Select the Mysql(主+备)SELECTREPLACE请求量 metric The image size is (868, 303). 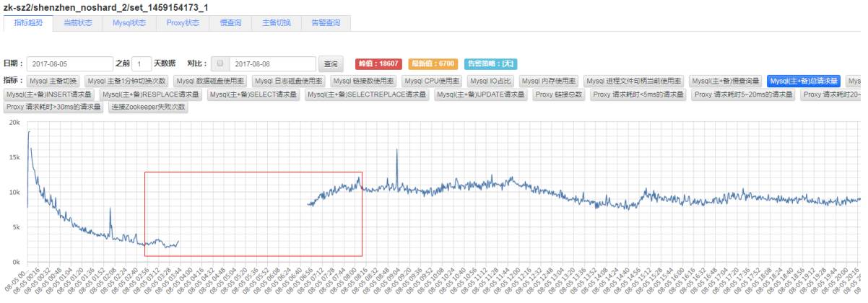[x=368, y=95]
